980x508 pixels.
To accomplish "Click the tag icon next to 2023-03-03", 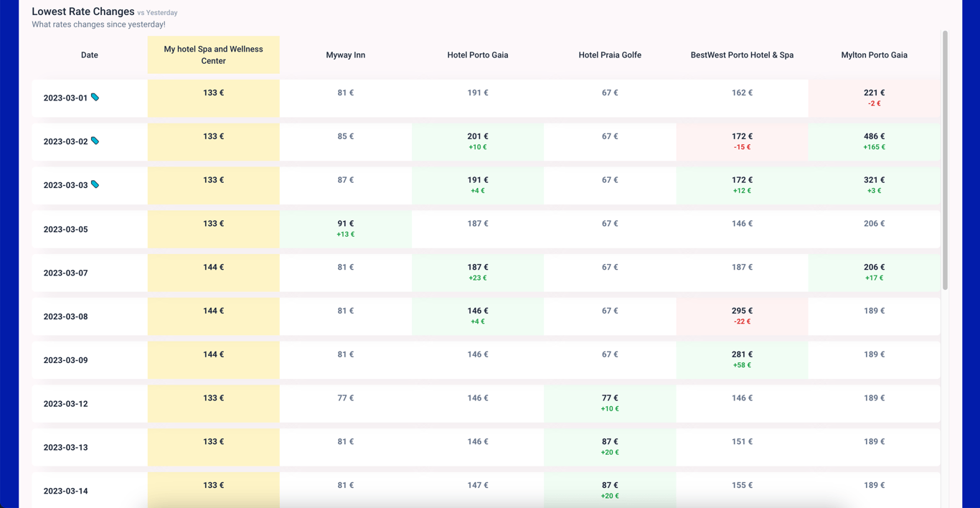I will point(95,185).
